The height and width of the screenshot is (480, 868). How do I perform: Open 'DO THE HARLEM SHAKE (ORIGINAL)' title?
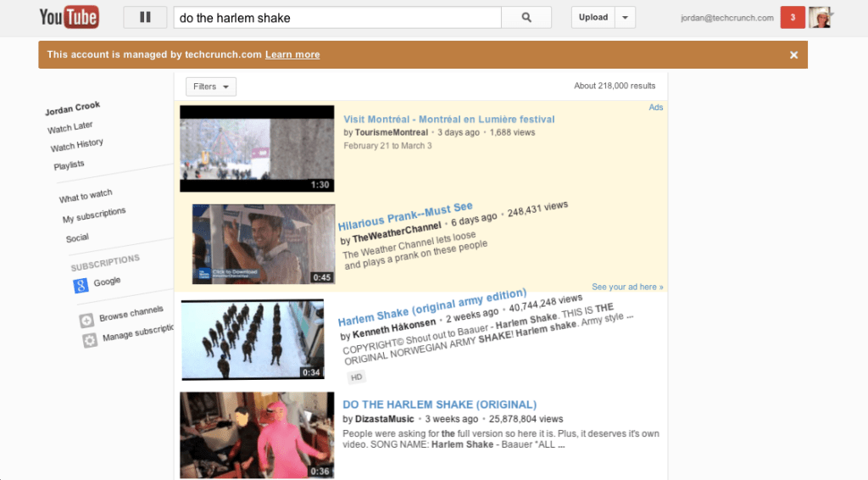point(440,405)
